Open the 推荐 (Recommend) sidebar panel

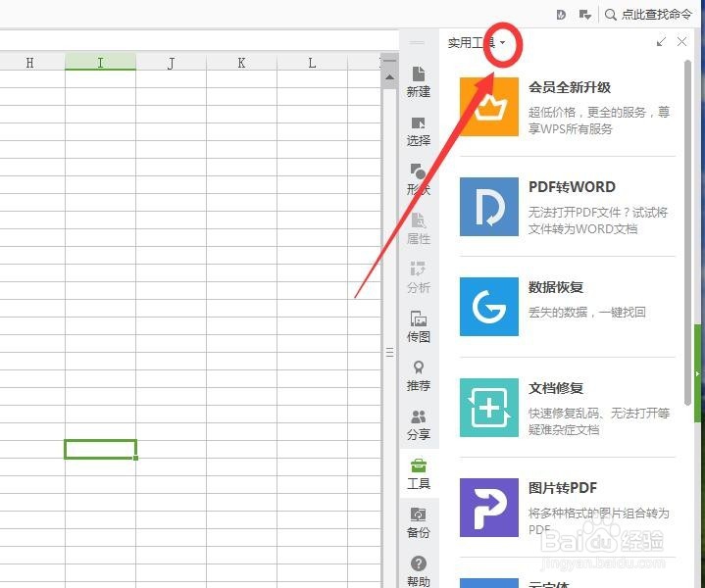419,375
